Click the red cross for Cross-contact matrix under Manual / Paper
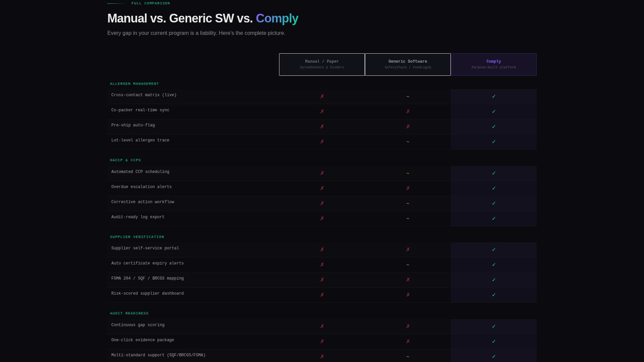Viewport: 644px width, 362px height. tap(322, 97)
